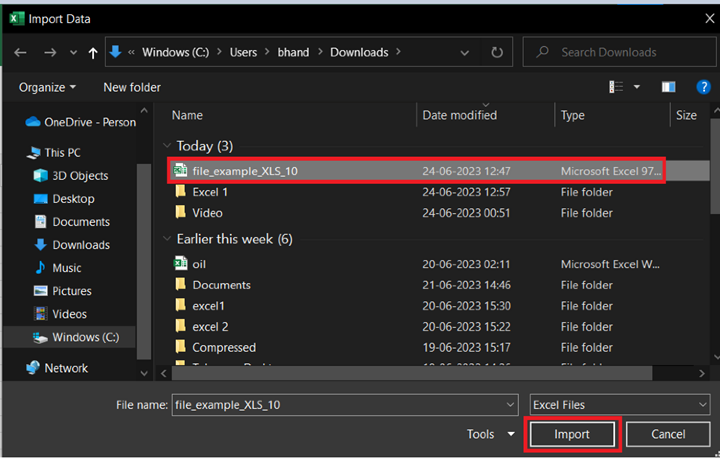Viewport: 720px width, 459px height.
Task: Open the Organize menu
Action: click(x=47, y=87)
